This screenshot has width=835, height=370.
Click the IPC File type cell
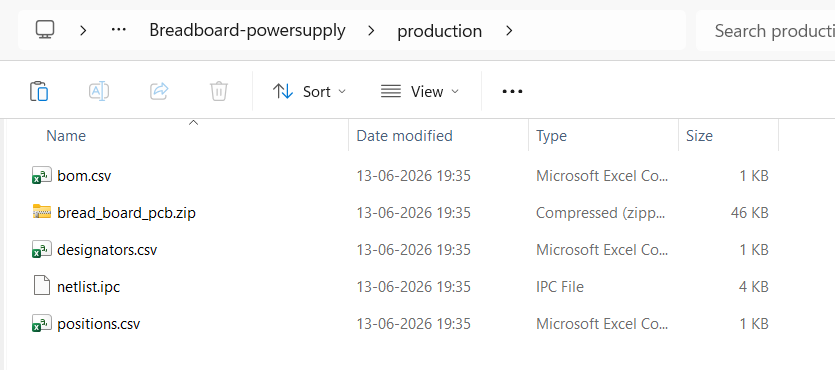coord(560,287)
